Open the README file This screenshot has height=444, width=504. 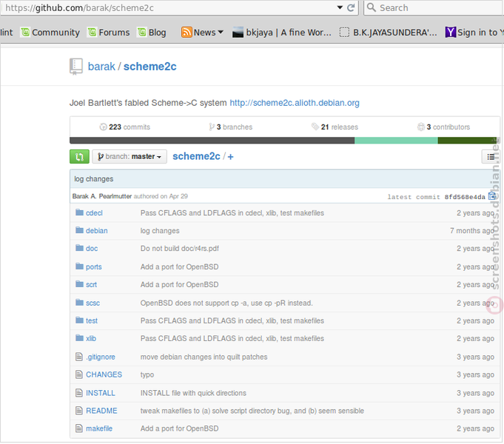(101, 411)
